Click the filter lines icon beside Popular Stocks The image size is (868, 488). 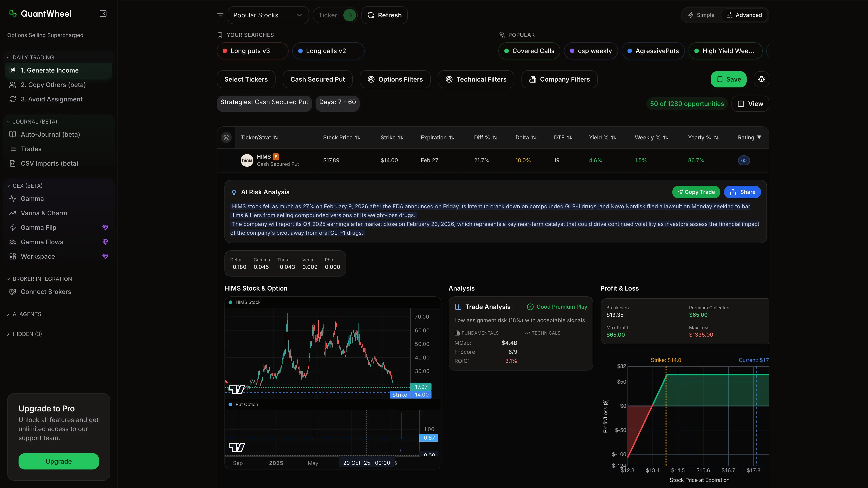pyautogui.click(x=220, y=15)
